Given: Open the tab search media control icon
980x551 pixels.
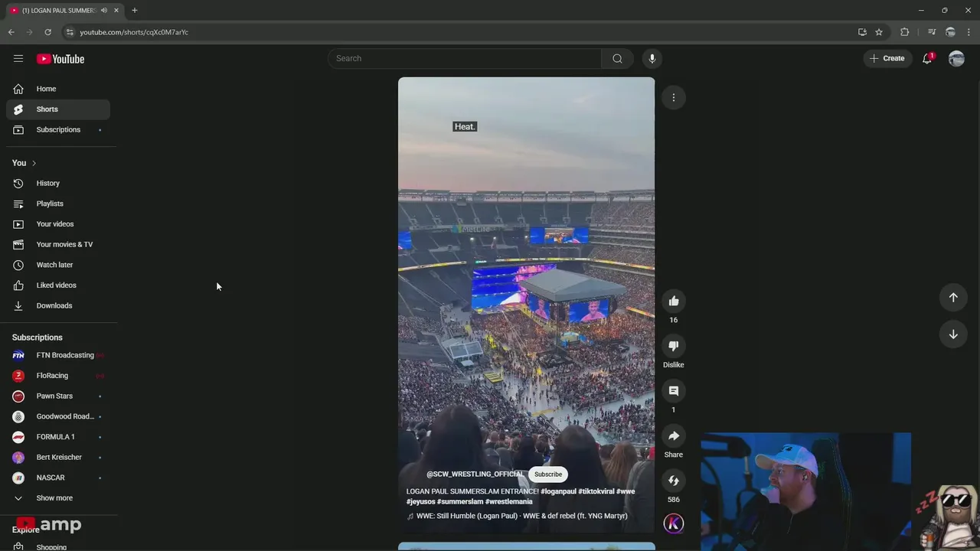Looking at the screenshot, I should pyautogui.click(x=932, y=32).
